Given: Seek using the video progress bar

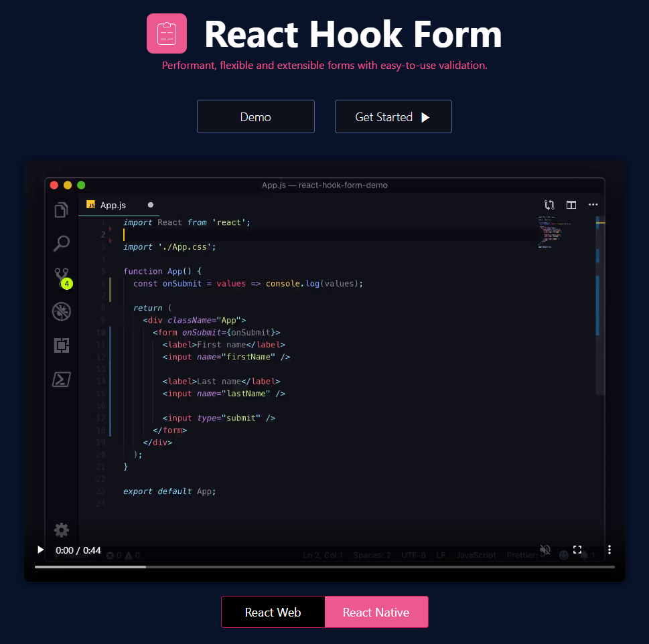Looking at the screenshot, I should coord(324,567).
